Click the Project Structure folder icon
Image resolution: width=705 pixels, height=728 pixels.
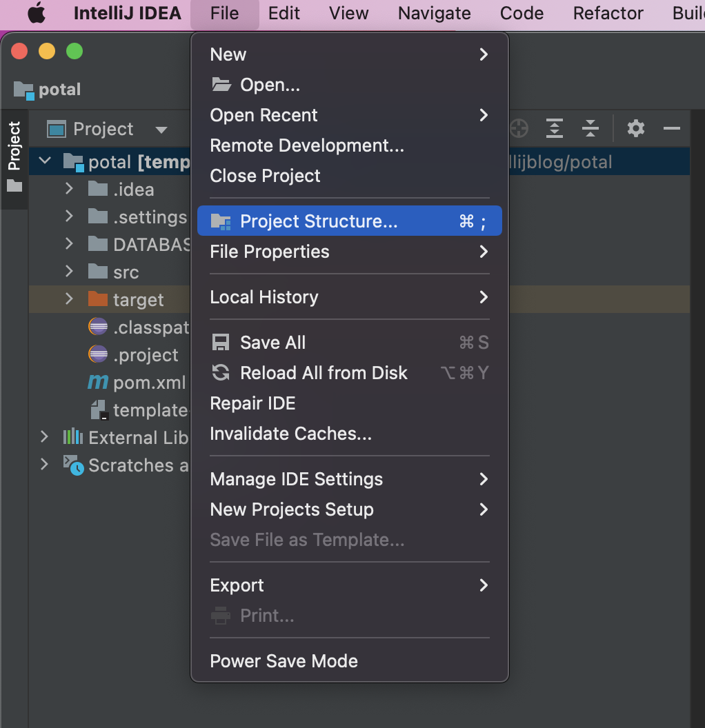click(x=221, y=221)
